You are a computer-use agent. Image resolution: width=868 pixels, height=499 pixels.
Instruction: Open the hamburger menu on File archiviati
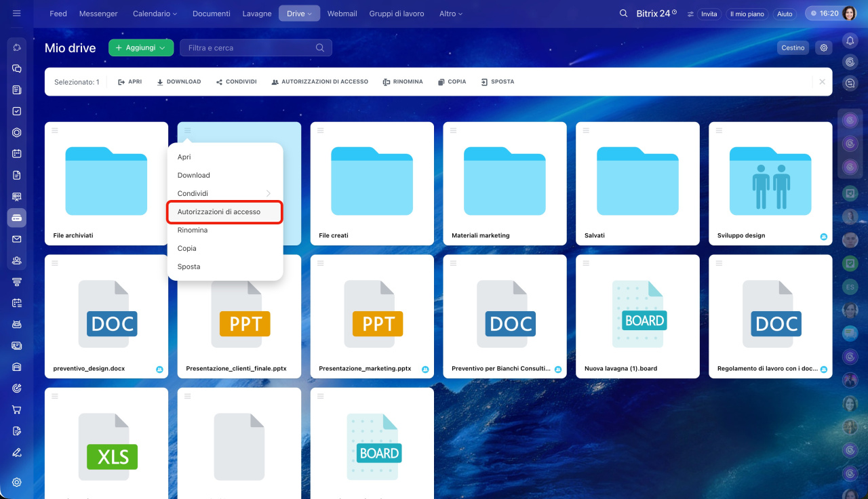coord(55,130)
